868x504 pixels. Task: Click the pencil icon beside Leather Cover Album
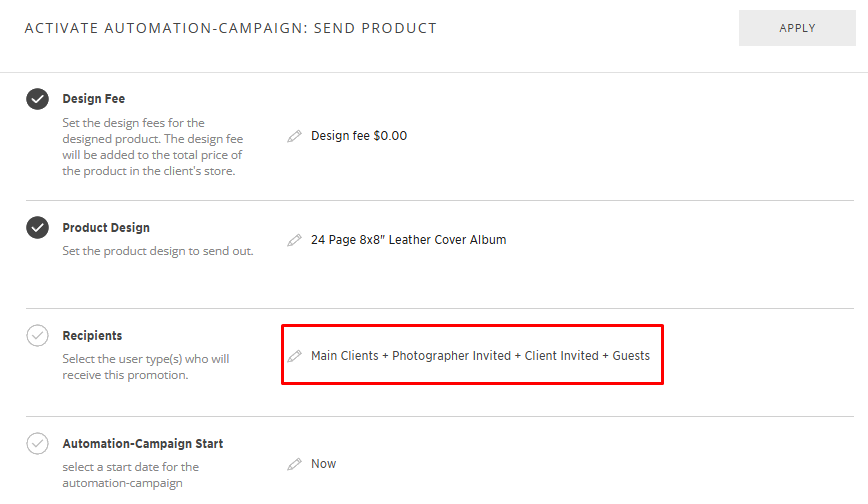click(x=294, y=240)
